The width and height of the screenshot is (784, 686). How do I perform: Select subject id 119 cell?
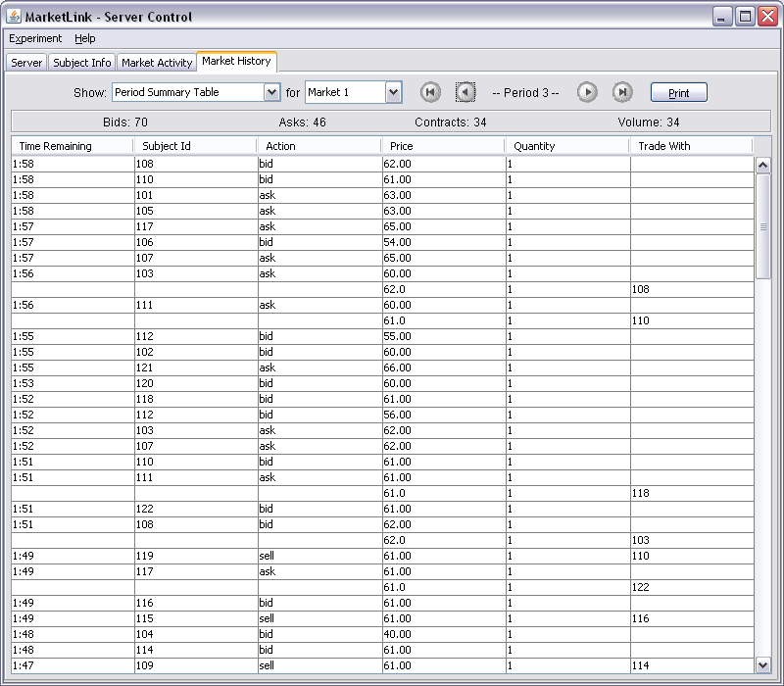[197, 556]
